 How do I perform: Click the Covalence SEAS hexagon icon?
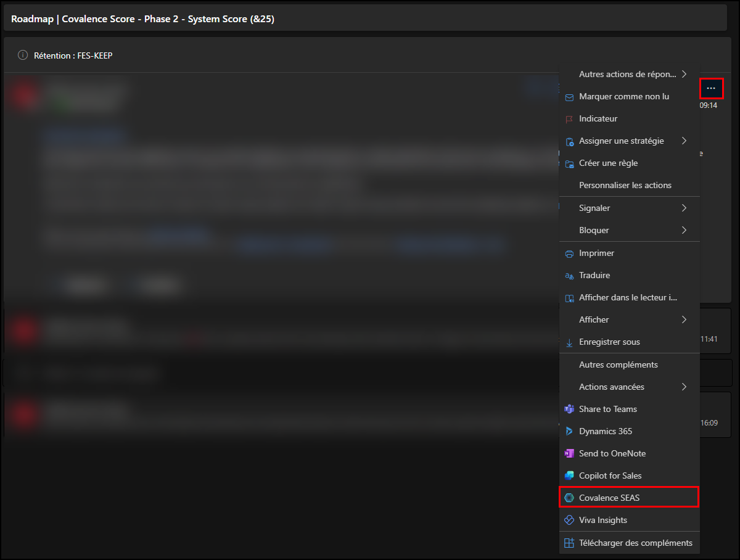[569, 498]
